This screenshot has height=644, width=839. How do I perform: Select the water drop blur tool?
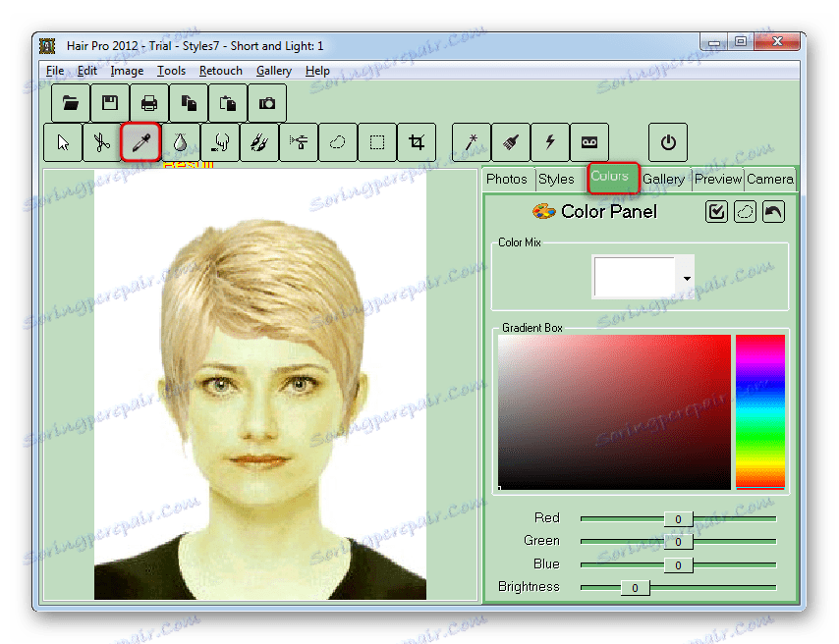pyautogui.click(x=181, y=142)
